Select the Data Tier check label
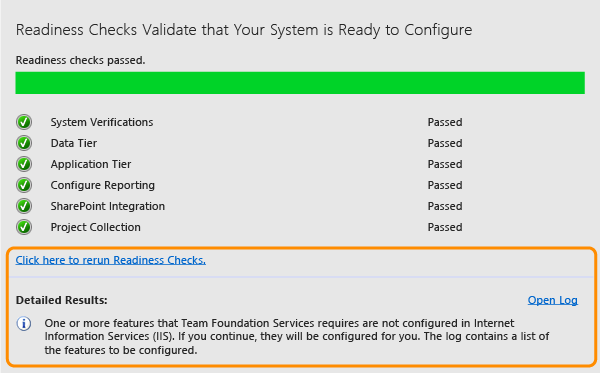This screenshot has height=373, width=600. (74, 143)
